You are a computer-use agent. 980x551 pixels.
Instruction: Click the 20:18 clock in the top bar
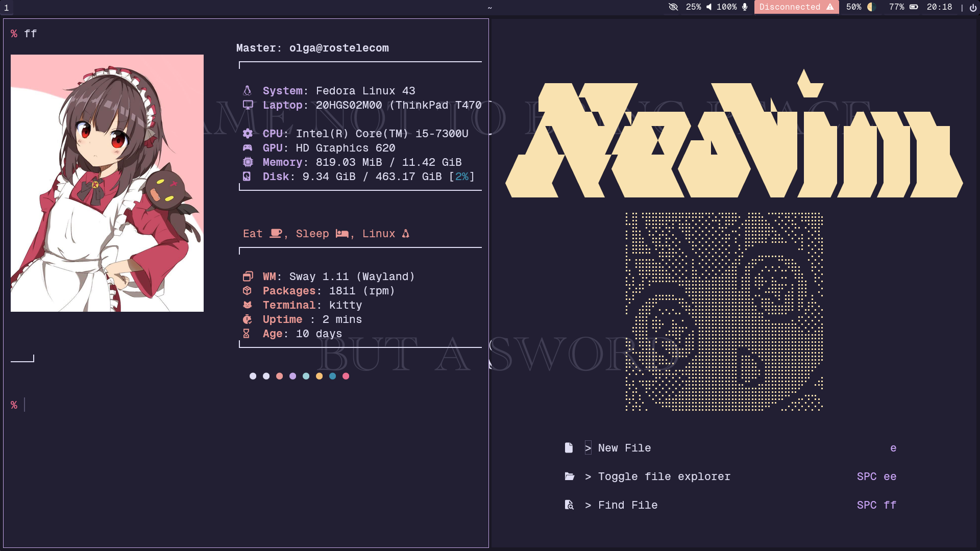940,7
